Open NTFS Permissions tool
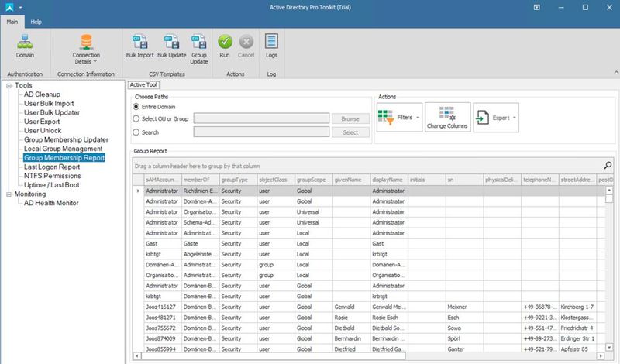The image size is (620, 364). point(52,176)
